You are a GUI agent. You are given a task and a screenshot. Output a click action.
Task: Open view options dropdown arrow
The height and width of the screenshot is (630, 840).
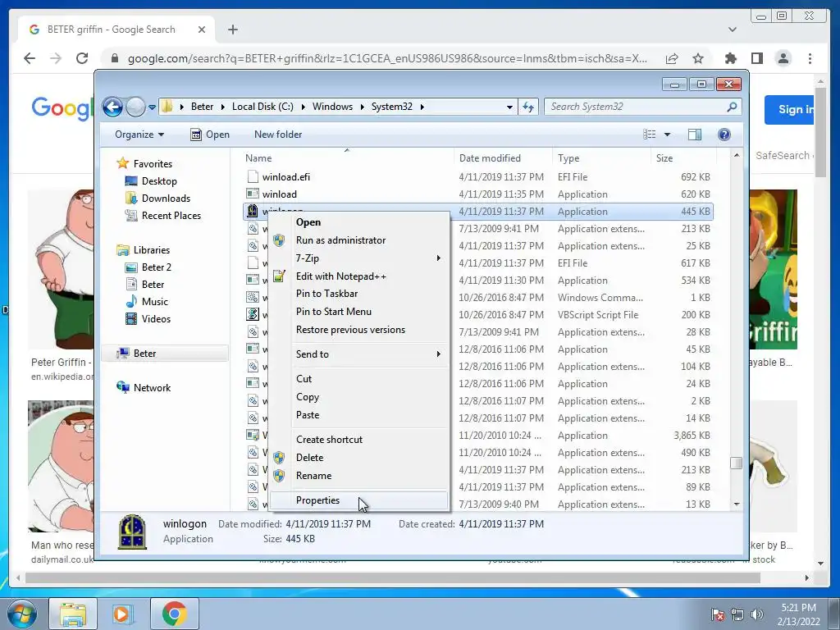[x=667, y=135]
